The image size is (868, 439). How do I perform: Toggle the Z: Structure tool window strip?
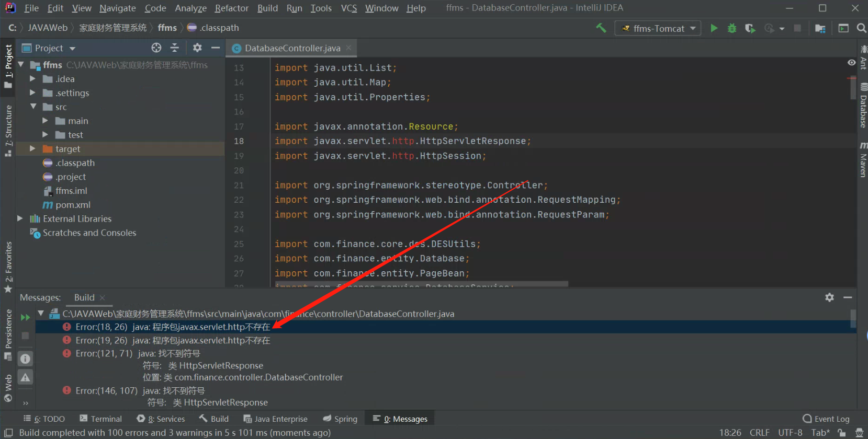coord(8,131)
